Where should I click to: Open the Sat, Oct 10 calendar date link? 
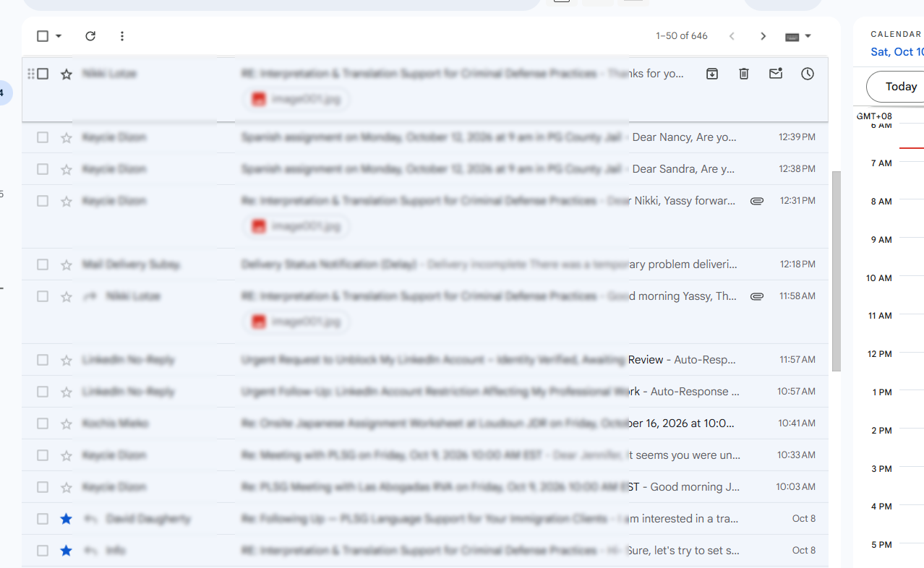[x=897, y=52]
